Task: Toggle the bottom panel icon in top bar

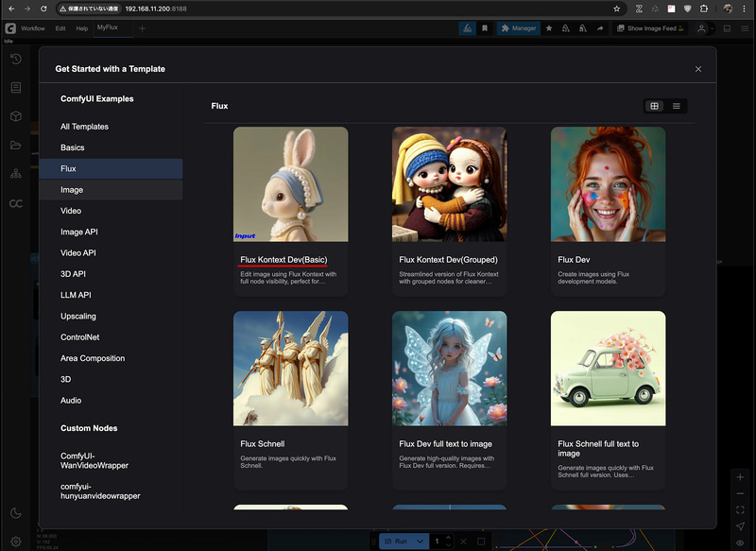Action: pos(727,28)
